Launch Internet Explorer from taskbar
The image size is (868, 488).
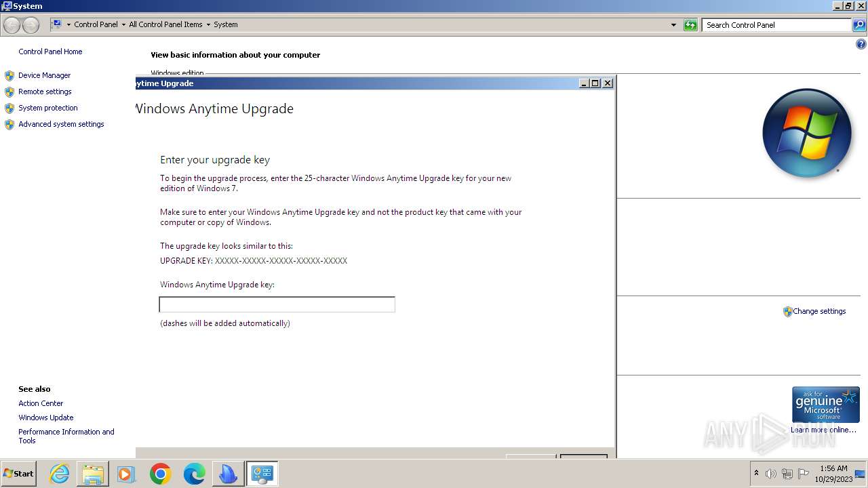click(60, 474)
